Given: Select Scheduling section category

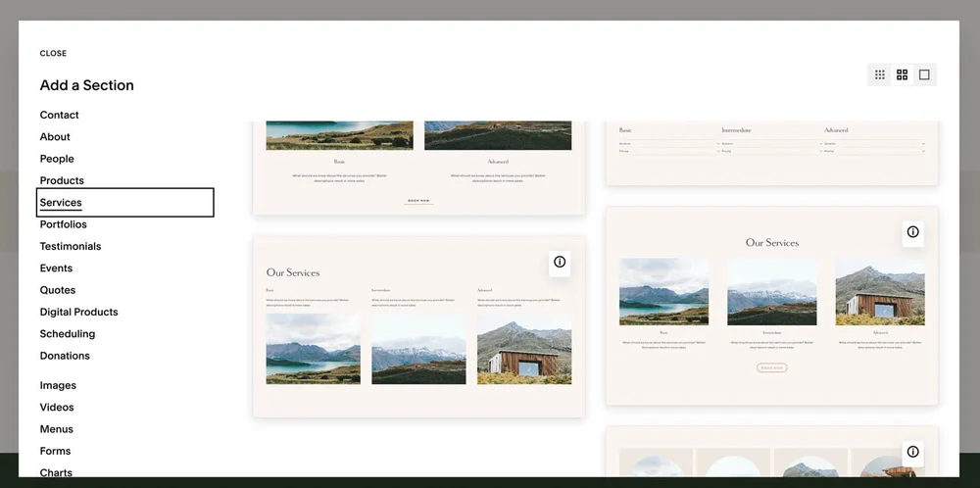Looking at the screenshot, I should (x=68, y=334).
